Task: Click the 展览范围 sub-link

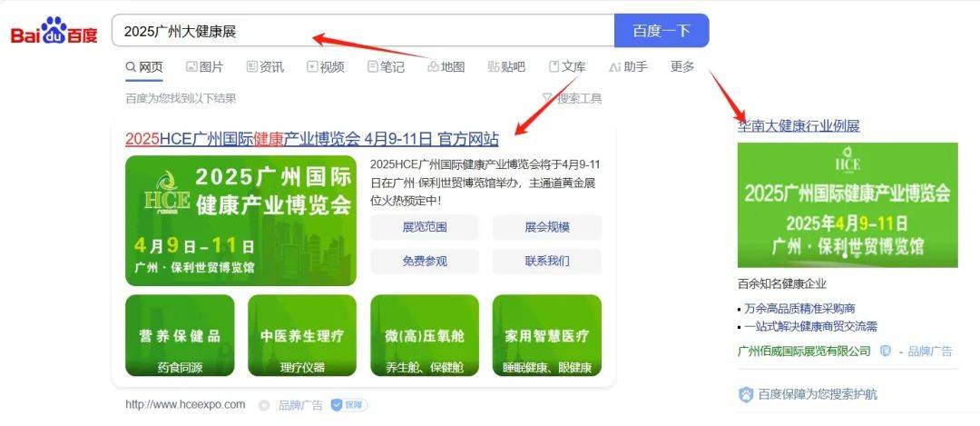Action: [x=425, y=227]
